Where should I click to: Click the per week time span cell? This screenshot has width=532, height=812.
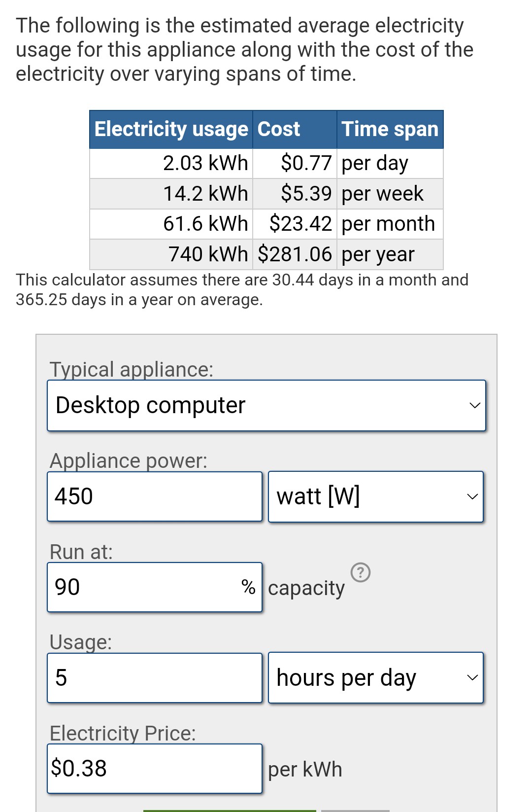390,194
